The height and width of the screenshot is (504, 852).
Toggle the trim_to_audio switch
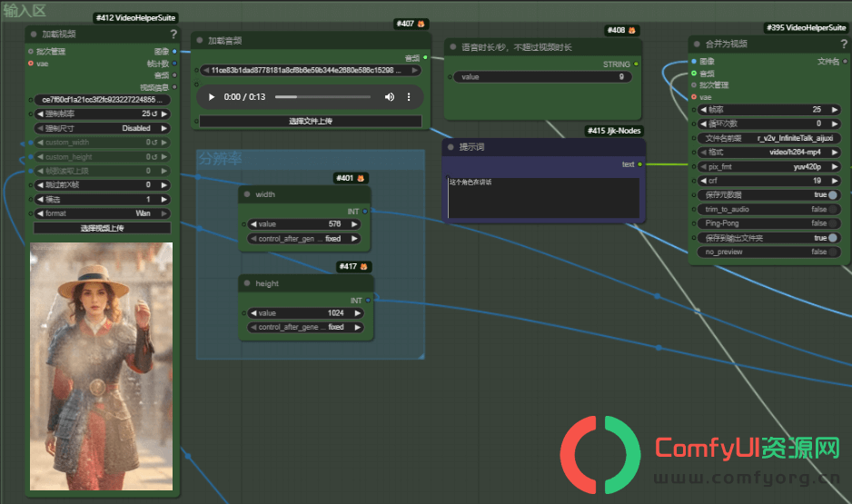(x=832, y=209)
